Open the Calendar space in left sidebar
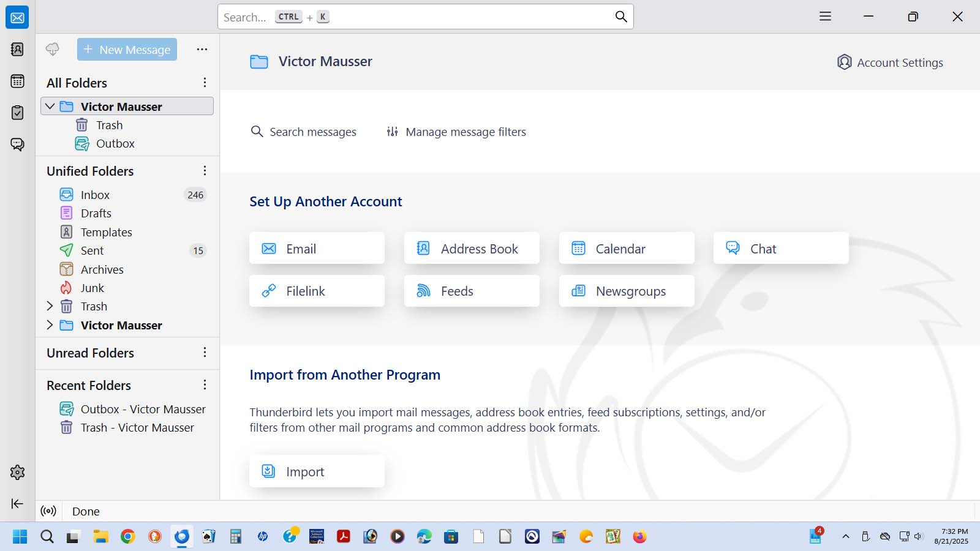The height and width of the screenshot is (551, 980). click(x=17, y=81)
